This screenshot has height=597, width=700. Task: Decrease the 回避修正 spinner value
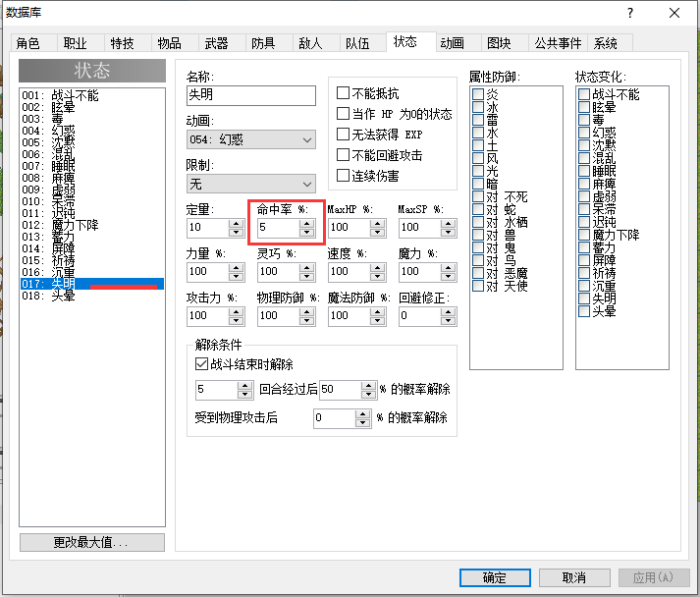(448, 320)
